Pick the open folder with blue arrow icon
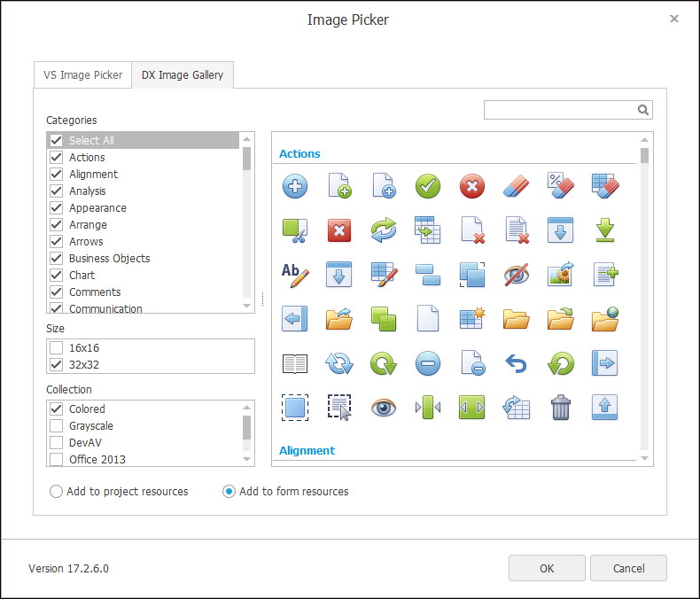This screenshot has width=700, height=599. pos(338,319)
